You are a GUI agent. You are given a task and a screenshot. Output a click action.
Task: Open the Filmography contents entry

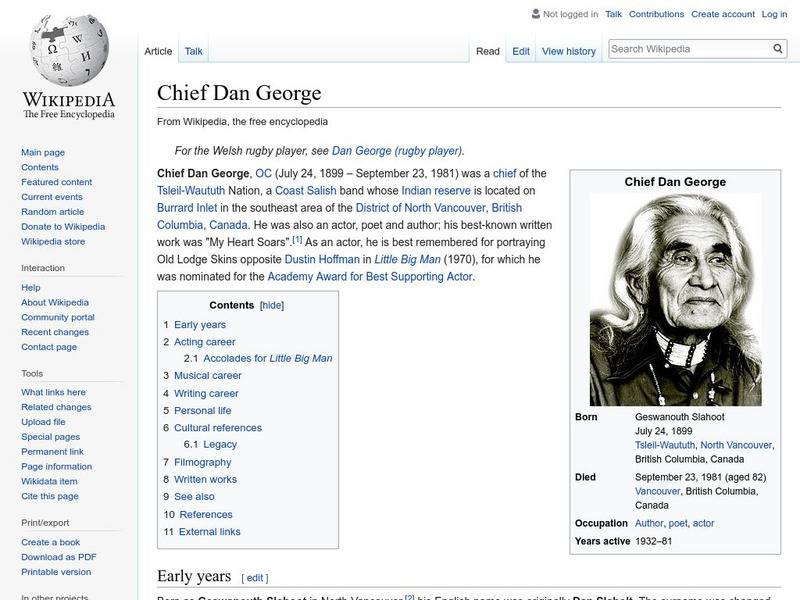[203, 462]
